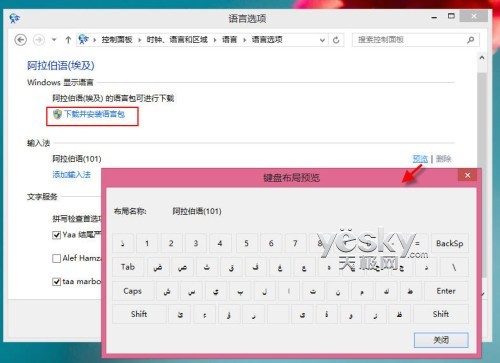This screenshot has height=363, width=500.
Task: Click the Back navigation arrow
Action: click(x=21, y=40)
